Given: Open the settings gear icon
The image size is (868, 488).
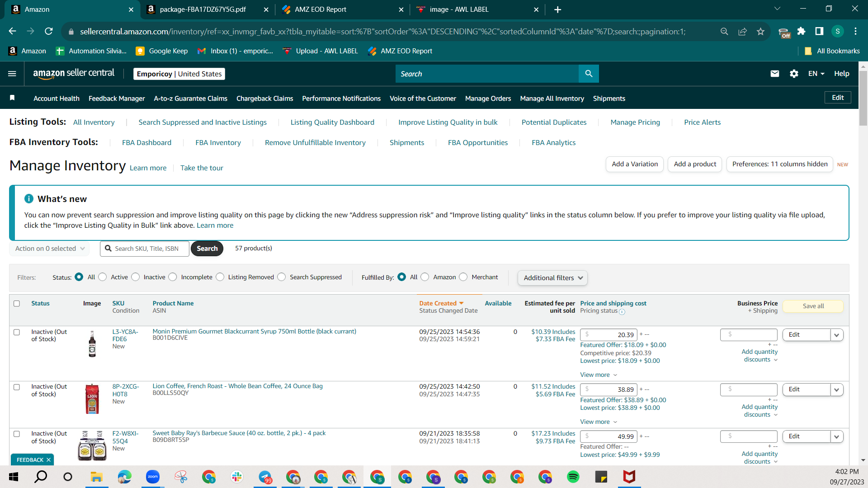Looking at the screenshot, I should coord(794,74).
